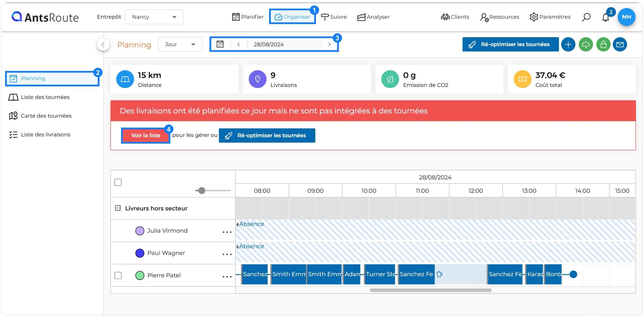Select the Karas delivery block
This screenshot has width=644, height=318.
click(x=534, y=274)
